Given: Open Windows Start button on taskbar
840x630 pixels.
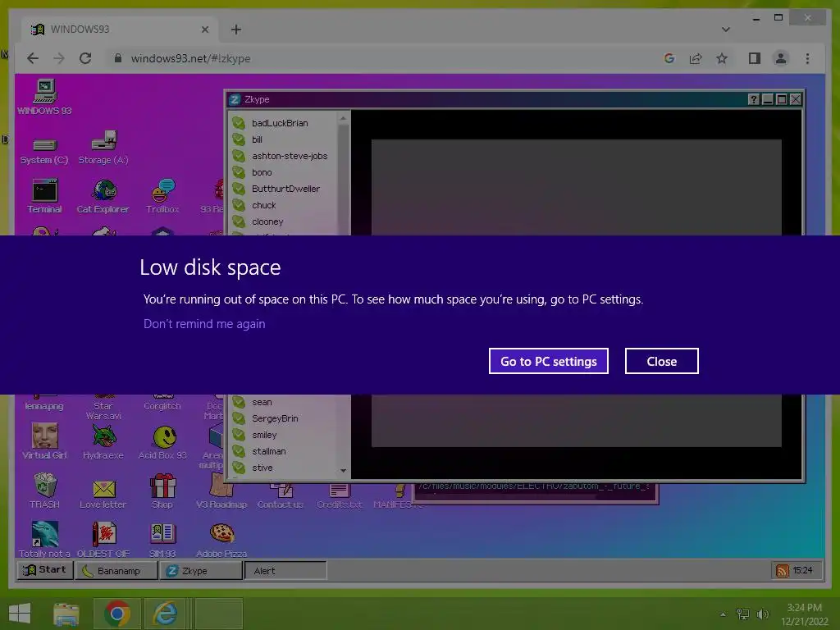Looking at the screenshot, I should [20, 614].
